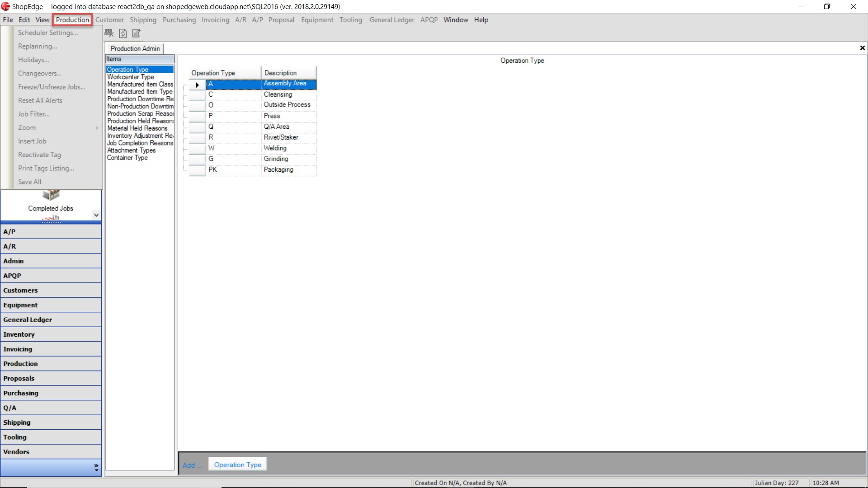868x488 pixels.
Task: Open the Production menu
Action: 72,20
